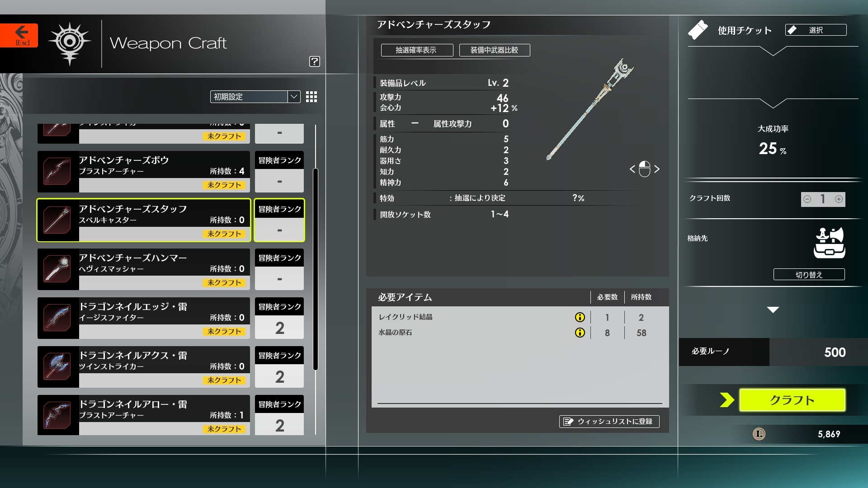Click the 選択 ticket select button
868x488 pixels.
[816, 30]
